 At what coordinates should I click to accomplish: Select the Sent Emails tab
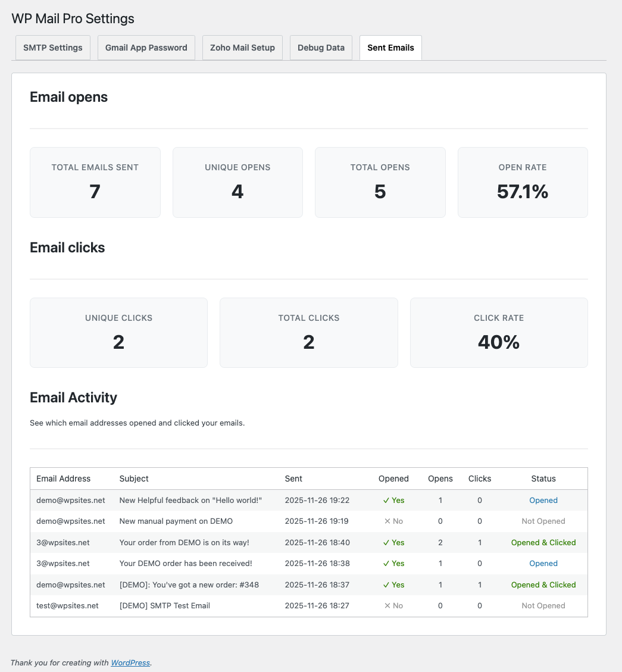(390, 48)
